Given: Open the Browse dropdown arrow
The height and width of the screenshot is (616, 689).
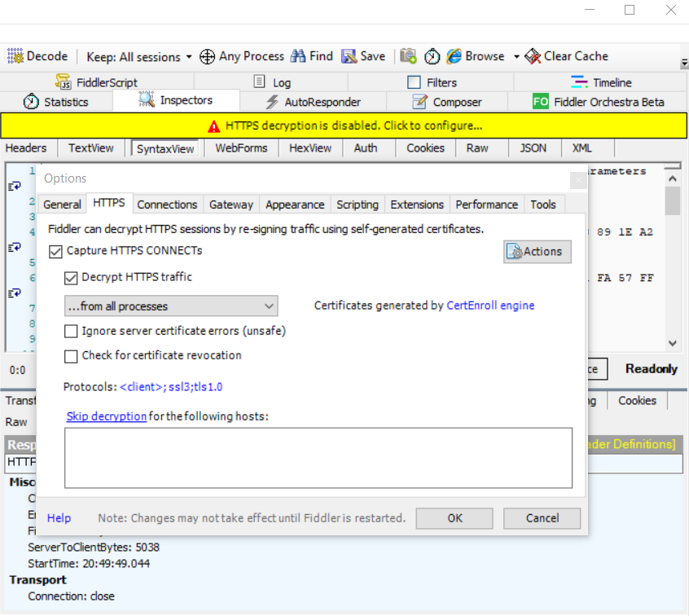Looking at the screenshot, I should pyautogui.click(x=516, y=57).
